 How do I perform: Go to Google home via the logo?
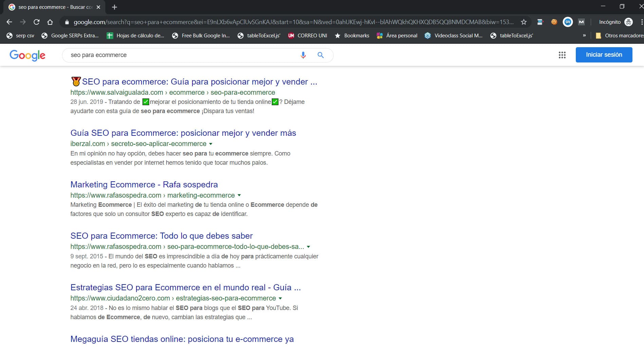pyautogui.click(x=27, y=55)
